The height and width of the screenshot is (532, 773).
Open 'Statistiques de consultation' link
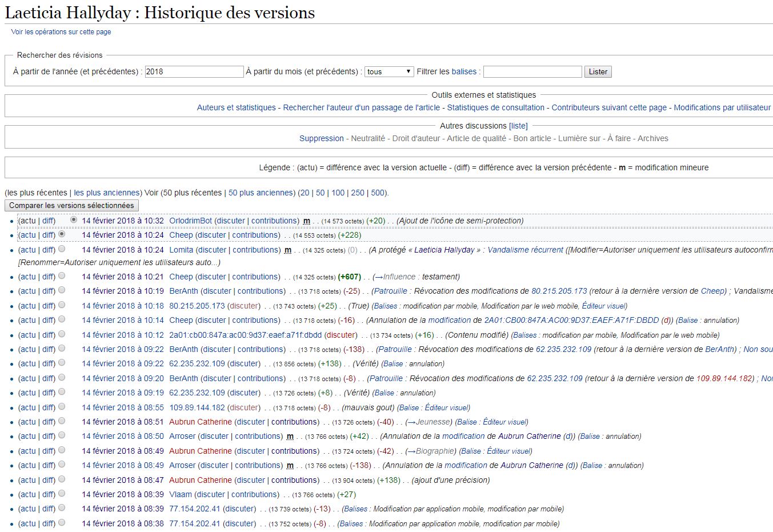[496, 107]
